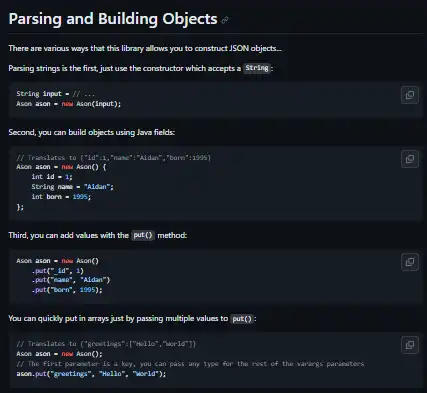Click the inline 'String' code label
The height and width of the screenshot is (393, 427).
[x=257, y=68]
